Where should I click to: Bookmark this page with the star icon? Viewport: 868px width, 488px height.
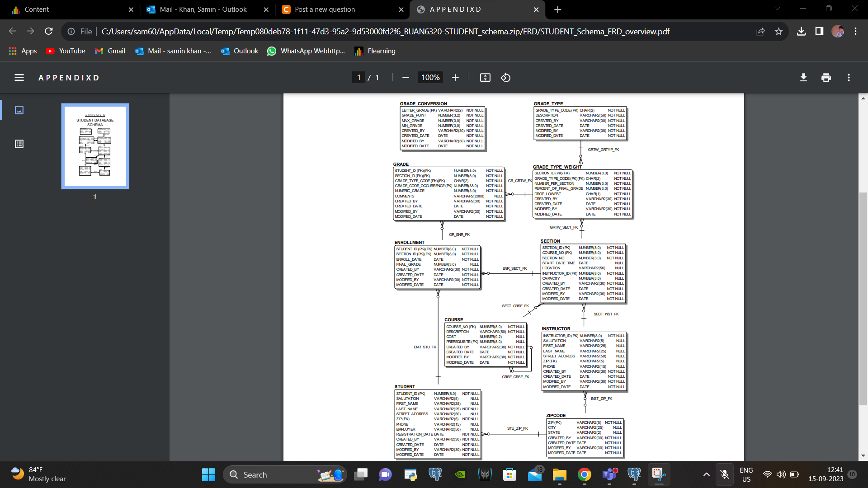click(x=778, y=31)
